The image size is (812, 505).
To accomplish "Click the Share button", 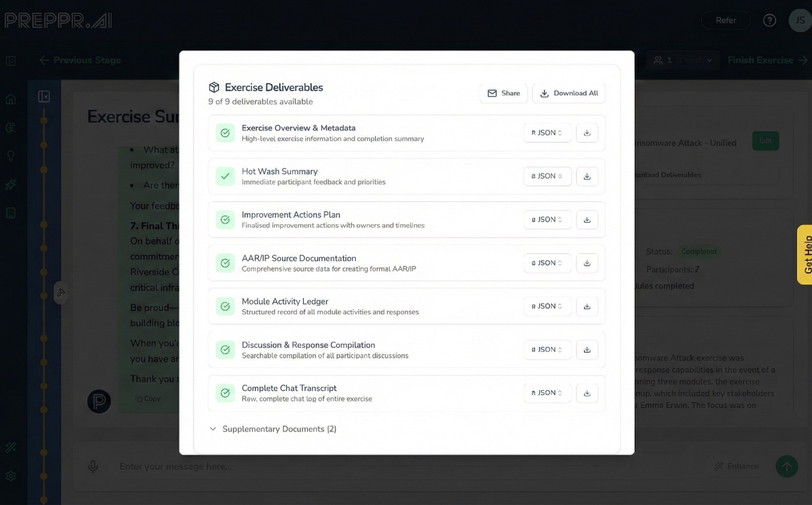I will point(504,93).
